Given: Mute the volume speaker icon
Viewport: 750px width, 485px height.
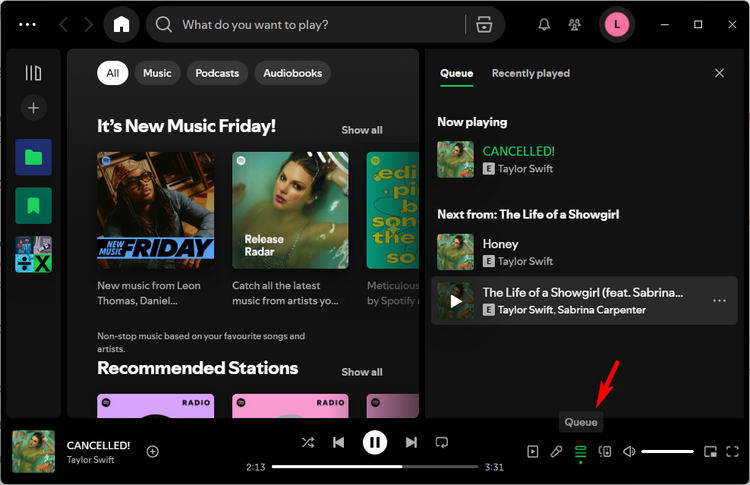Looking at the screenshot, I should (629, 452).
